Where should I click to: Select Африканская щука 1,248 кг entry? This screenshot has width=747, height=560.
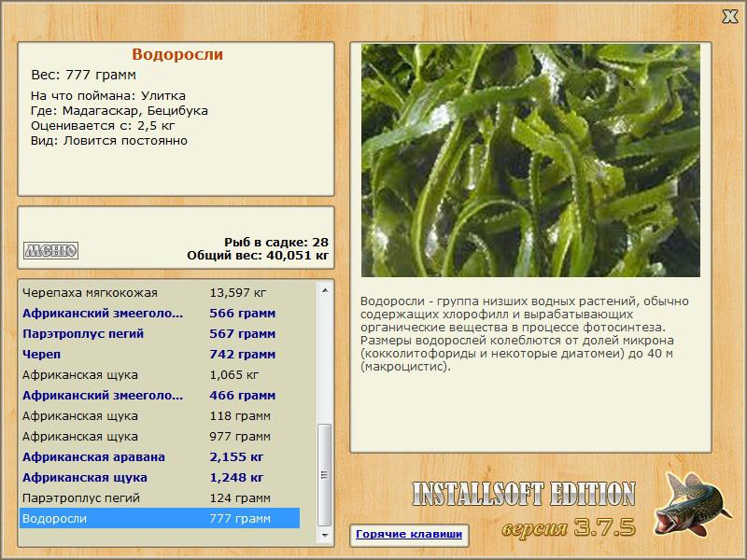point(160,477)
